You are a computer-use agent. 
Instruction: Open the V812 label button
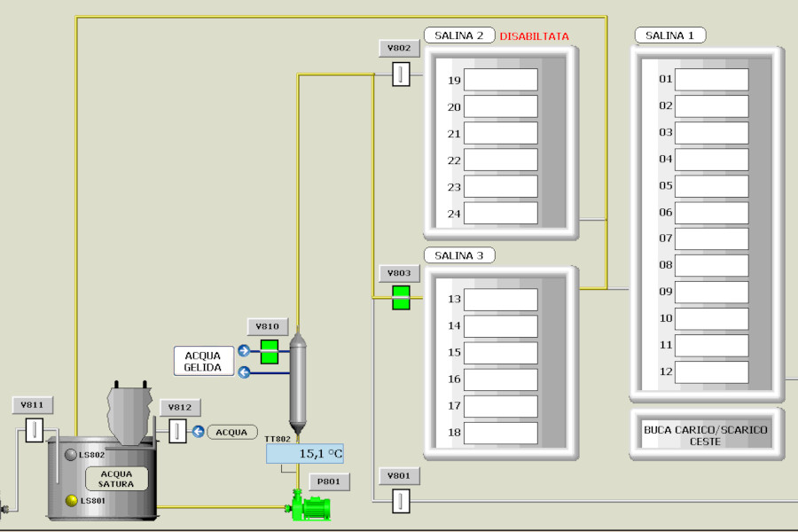click(x=180, y=407)
